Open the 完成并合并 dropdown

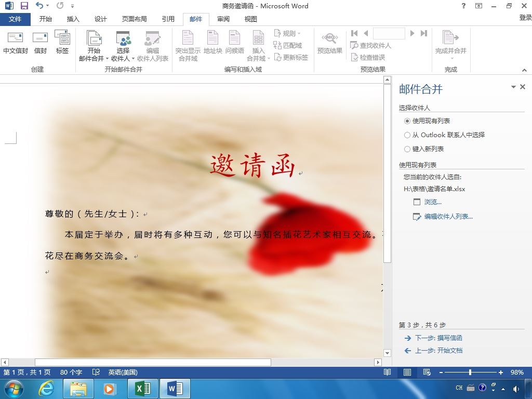[450, 46]
